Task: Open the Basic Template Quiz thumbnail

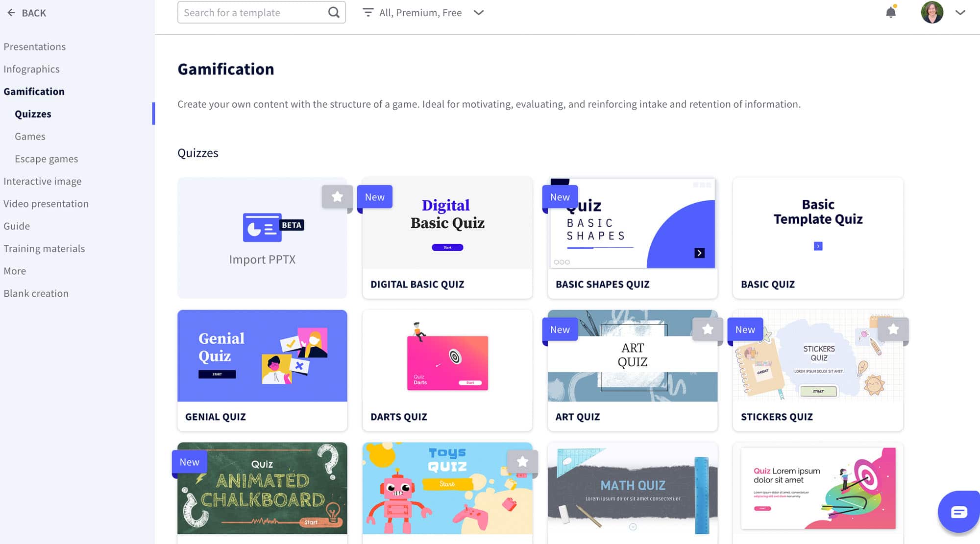Action: pyautogui.click(x=818, y=223)
